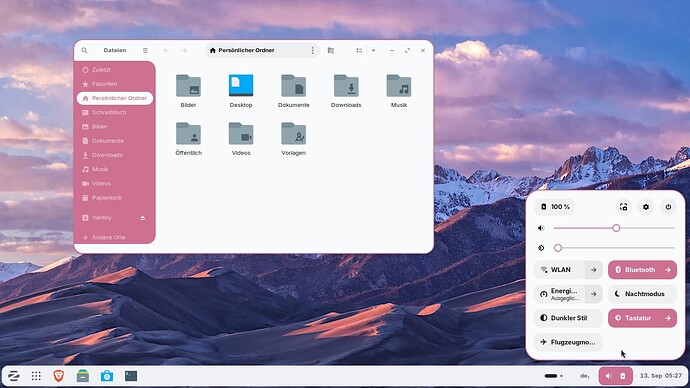Mute via the volume speaker icon
Image resolution: width=690 pixels, height=388 pixels.
pyautogui.click(x=541, y=228)
